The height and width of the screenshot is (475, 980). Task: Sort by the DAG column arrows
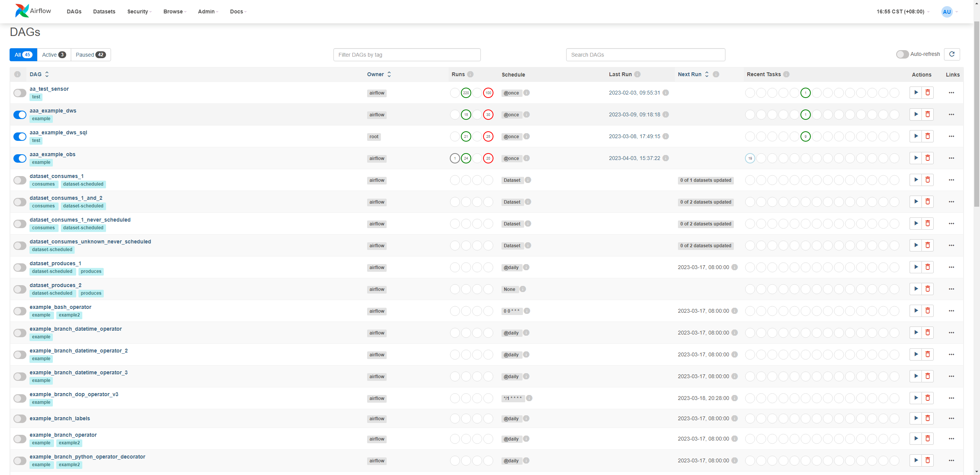point(47,74)
